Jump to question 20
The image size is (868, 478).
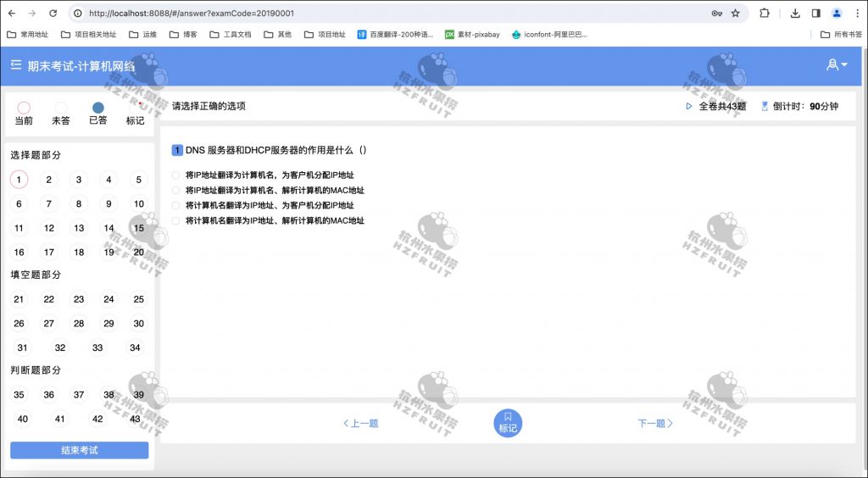tap(139, 253)
